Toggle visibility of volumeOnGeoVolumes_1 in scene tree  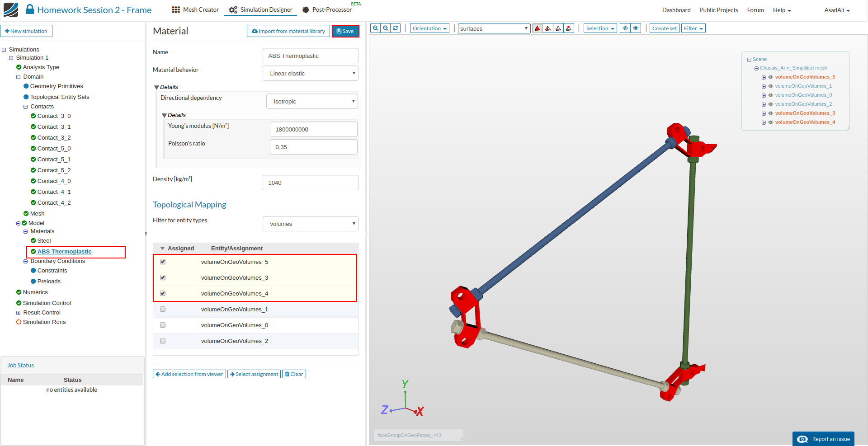pos(771,86)
